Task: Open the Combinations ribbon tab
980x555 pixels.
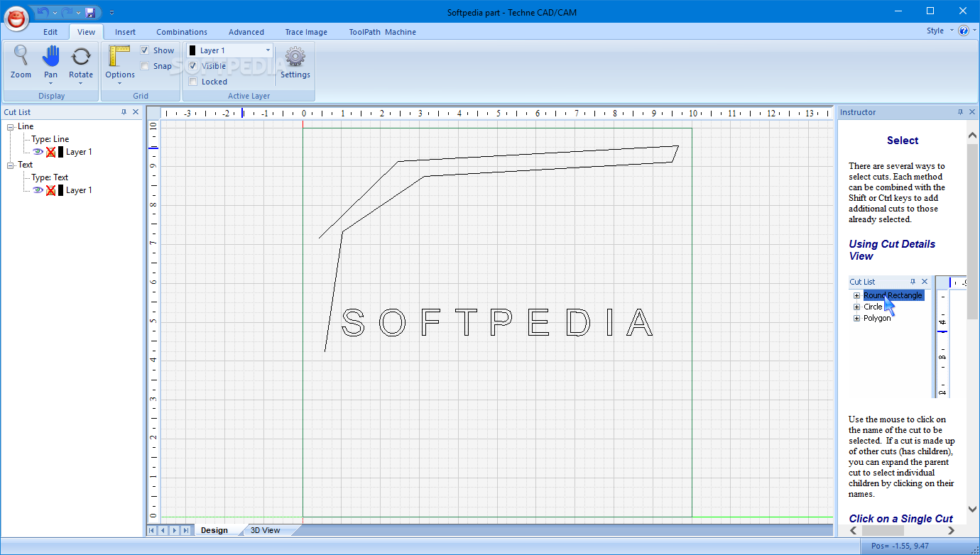Action: [182, 32]
